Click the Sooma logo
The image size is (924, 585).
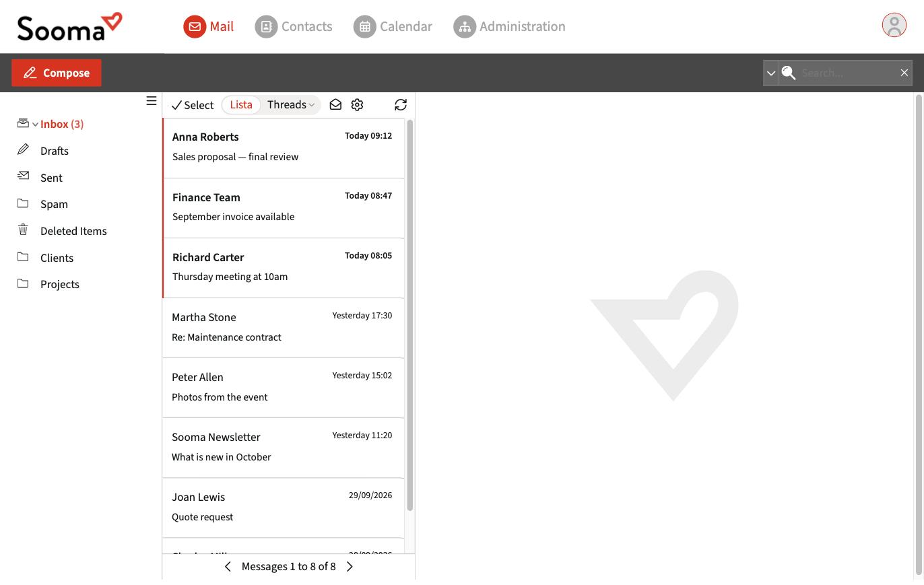(x=69, y=26)
